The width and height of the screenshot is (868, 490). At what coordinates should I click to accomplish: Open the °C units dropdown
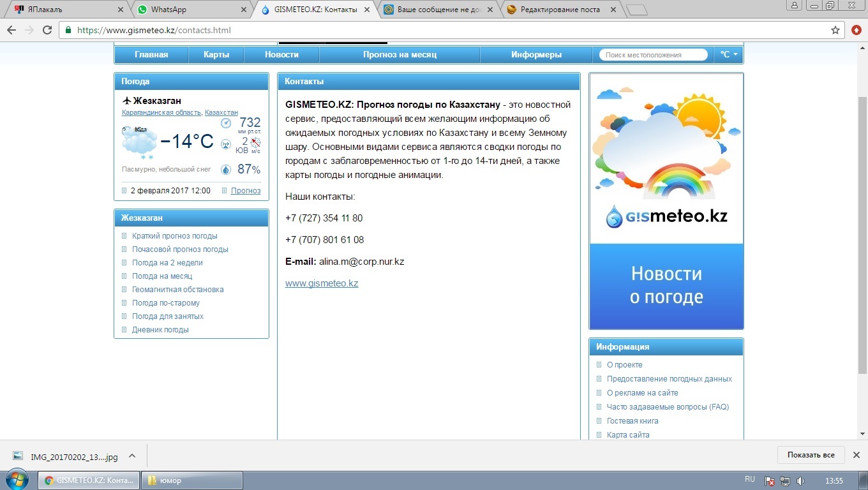(728, 55)
